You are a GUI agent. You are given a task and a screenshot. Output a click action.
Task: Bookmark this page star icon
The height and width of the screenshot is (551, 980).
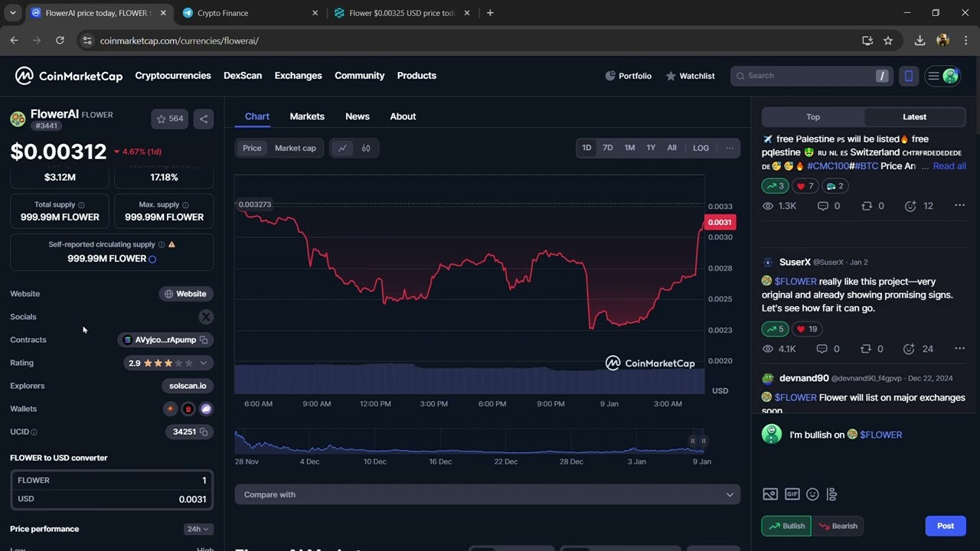pos(888,41)
